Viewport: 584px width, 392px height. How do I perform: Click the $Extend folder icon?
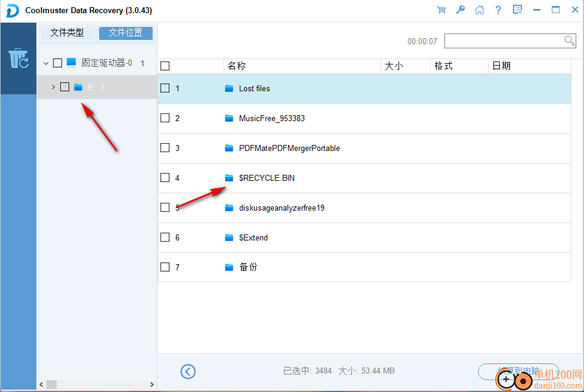pyautogui.click(x=229, y=237)
